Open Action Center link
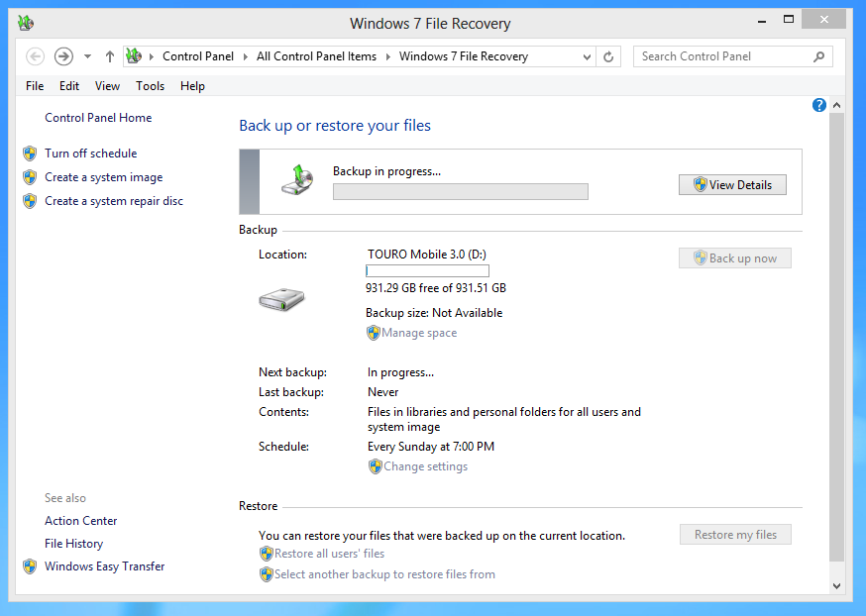The height and width of the screenshot is (616, 866). pyautogui.click(x=81, y=521)
